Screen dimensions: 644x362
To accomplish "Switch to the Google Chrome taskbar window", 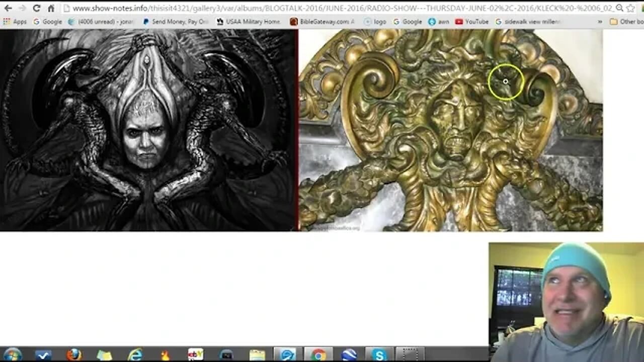I will pos(318,354).
